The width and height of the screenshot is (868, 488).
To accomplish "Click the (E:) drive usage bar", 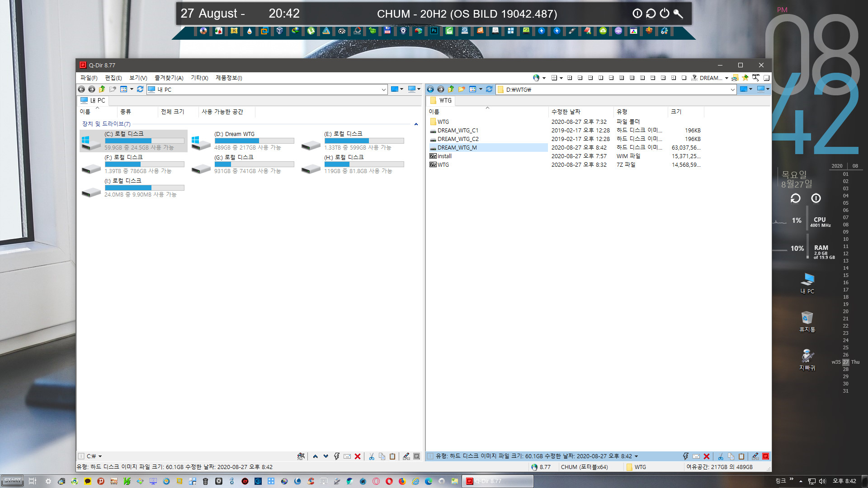I will [x=364, y=141].
